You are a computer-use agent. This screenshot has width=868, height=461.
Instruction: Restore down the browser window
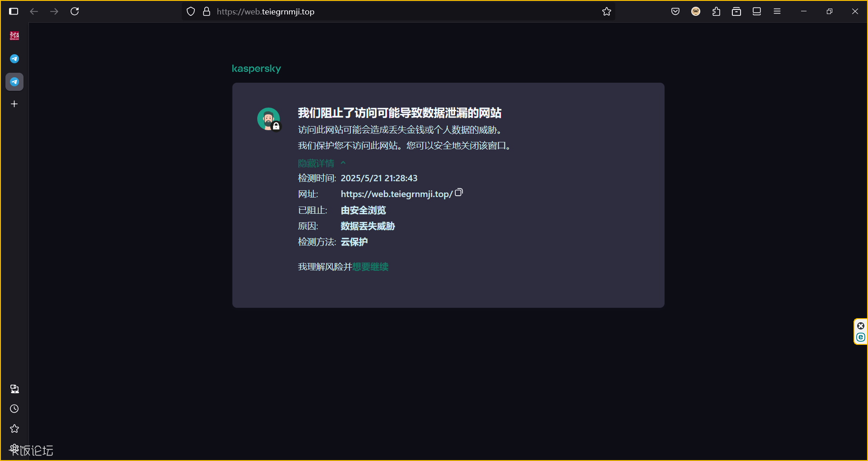click(x=829, y=11)
